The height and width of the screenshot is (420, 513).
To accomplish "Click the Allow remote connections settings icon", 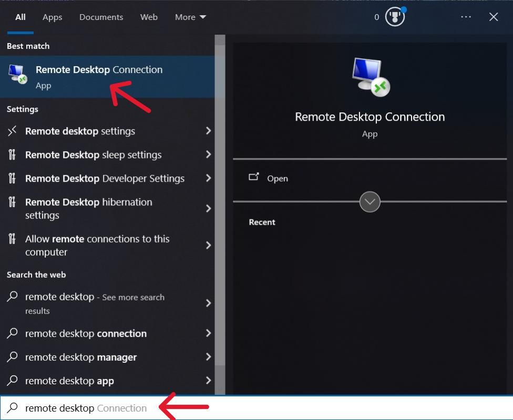I will coord(12,238).
